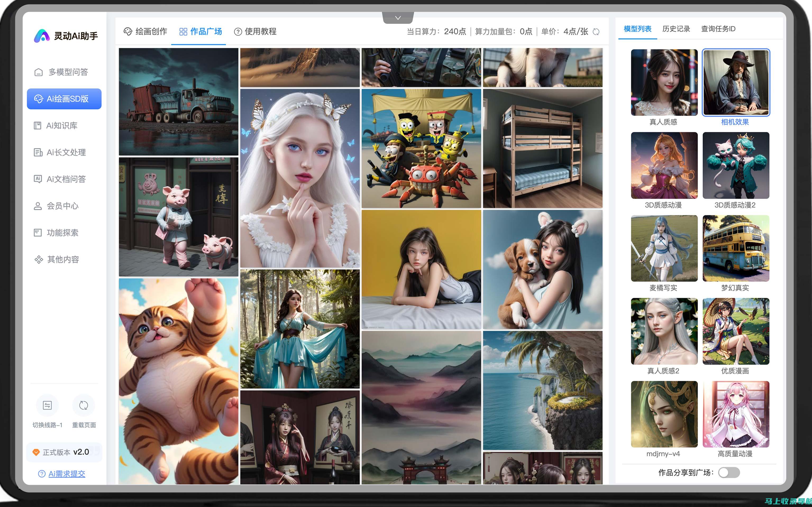
Task: Click the 重载页面 reload icon
Action: click(x=84, y=405)
